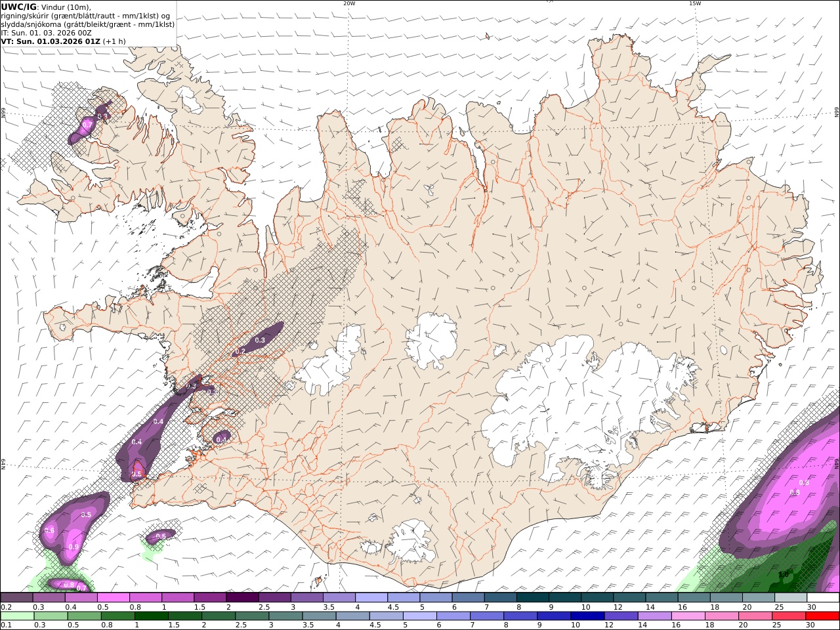Click the 'IT: Sun. 01. 03. 2026 00Z' line
The height and width of the screenshot is (630, 840).
coord(47,32)
